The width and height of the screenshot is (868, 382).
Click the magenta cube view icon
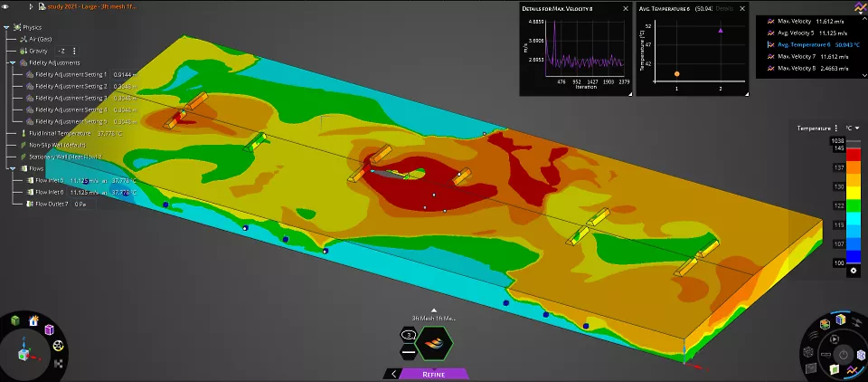pyautogui.click(x=49, y=329)
